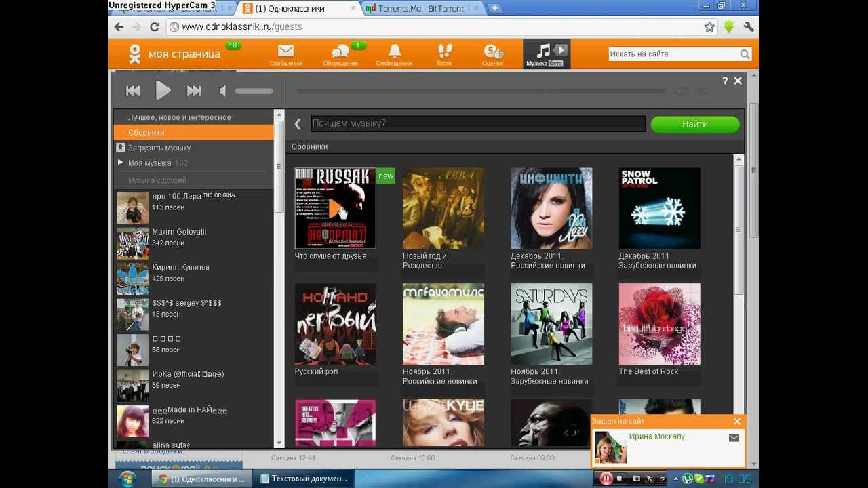Bookmark page with star icon

(709, 27)
